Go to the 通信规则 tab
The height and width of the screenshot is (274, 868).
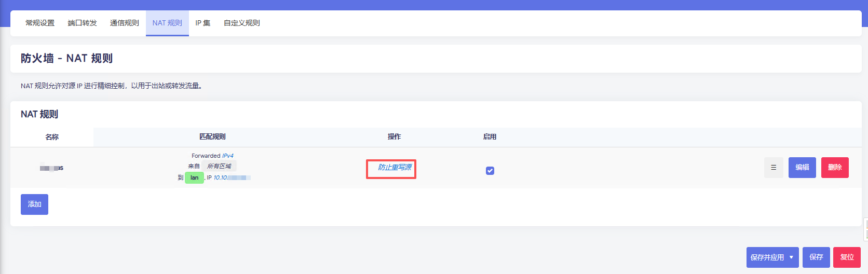click(125, 23)
